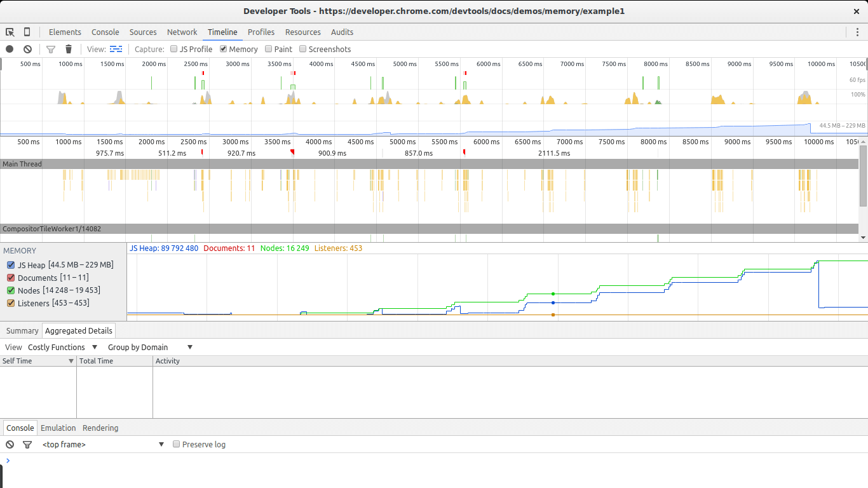Disable the Memory capture checkbox
This screenshot has height=488, width=868.
pyautogui.click(x=223, y=49)
